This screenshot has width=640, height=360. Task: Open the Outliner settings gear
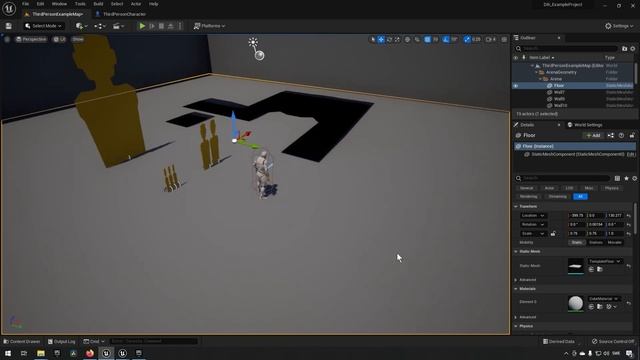click(x=633, y=49)
